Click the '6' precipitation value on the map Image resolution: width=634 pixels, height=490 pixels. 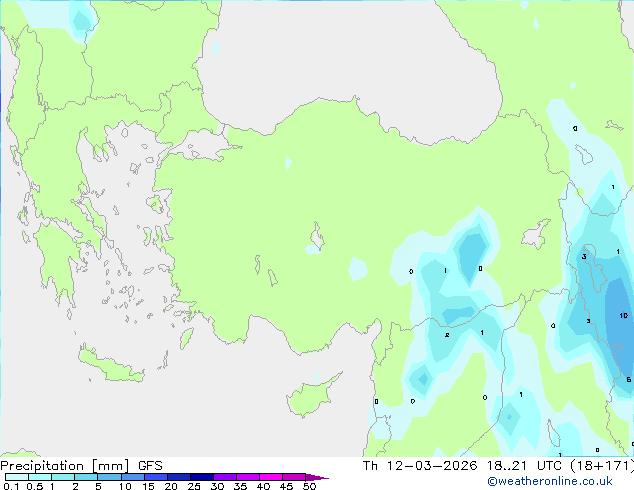click(x=628, y=380)
